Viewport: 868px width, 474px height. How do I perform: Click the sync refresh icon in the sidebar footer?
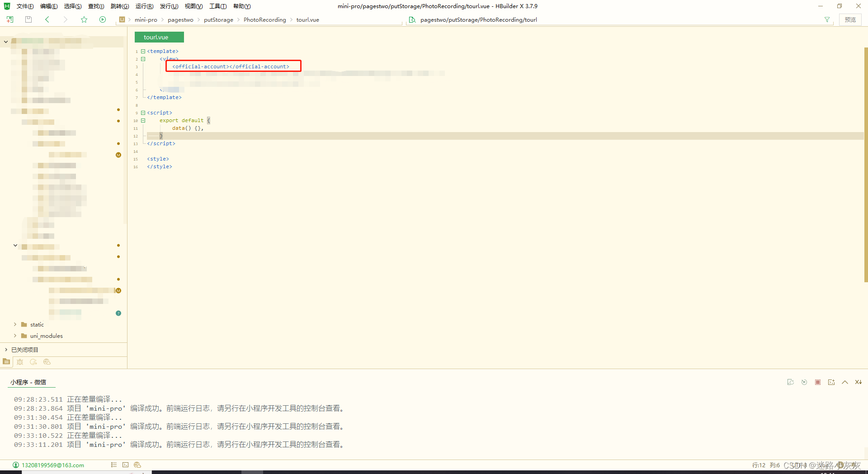tap(33, 362)
